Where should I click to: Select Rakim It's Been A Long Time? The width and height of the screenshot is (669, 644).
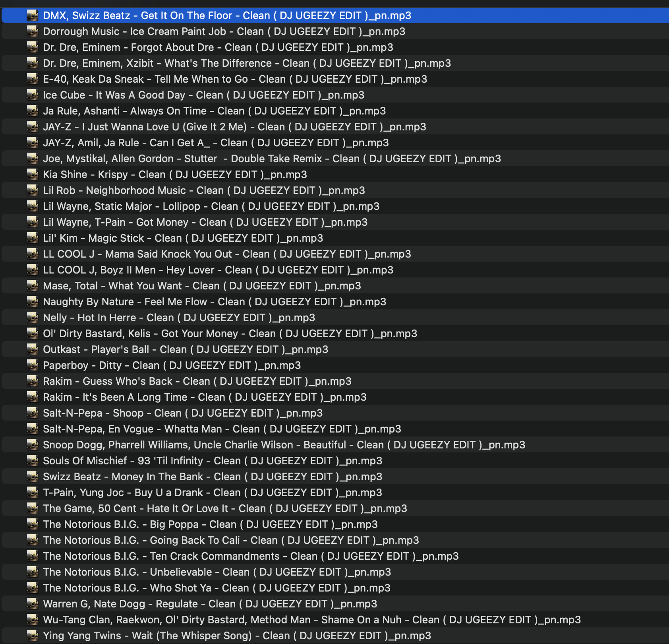tap(205, 397)
